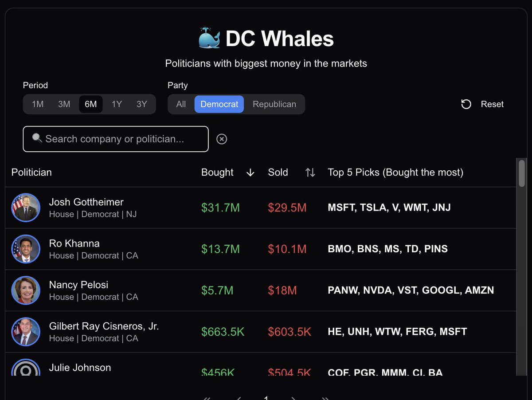Open Gilbert Ray Cisneros, Jr. name link
Viewport: 532px width, 400px height.
[104, 326]
